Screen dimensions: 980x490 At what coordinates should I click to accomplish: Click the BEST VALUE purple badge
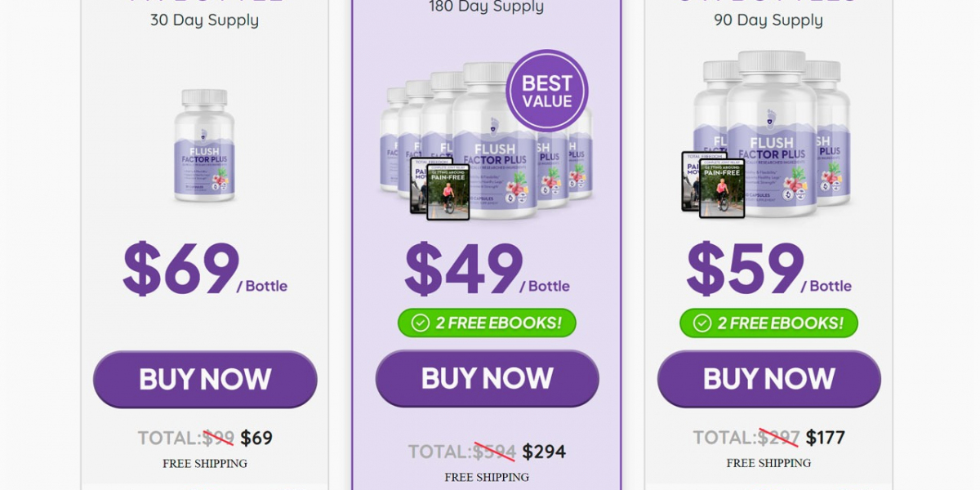[x=547, y=91]
